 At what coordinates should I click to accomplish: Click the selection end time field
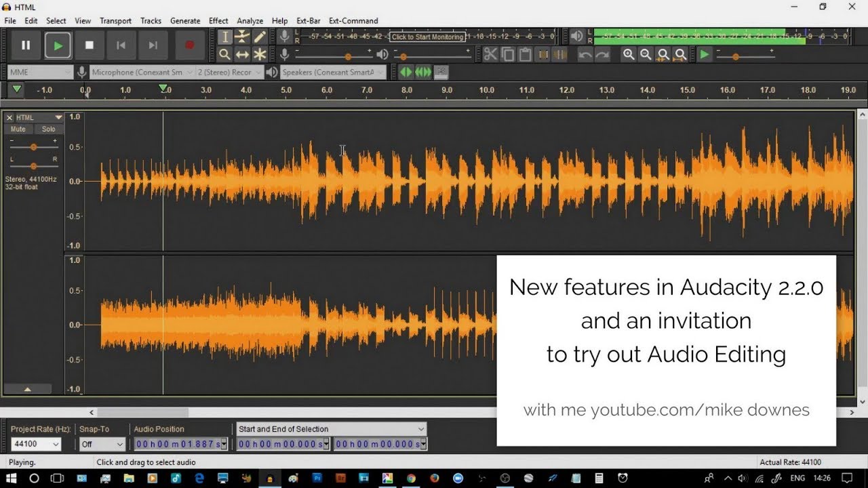point(380,444)
